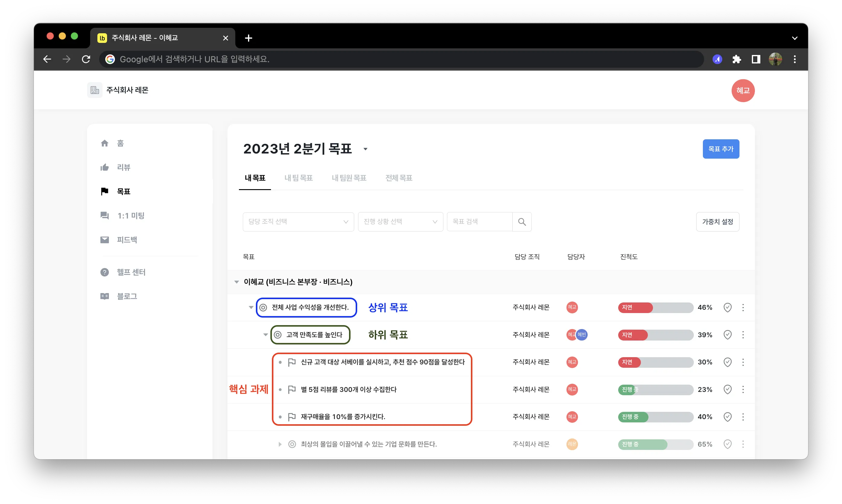Click the browser forward arrow
Viewport: 842px width, 504px height.
click(x=67, y=59)
